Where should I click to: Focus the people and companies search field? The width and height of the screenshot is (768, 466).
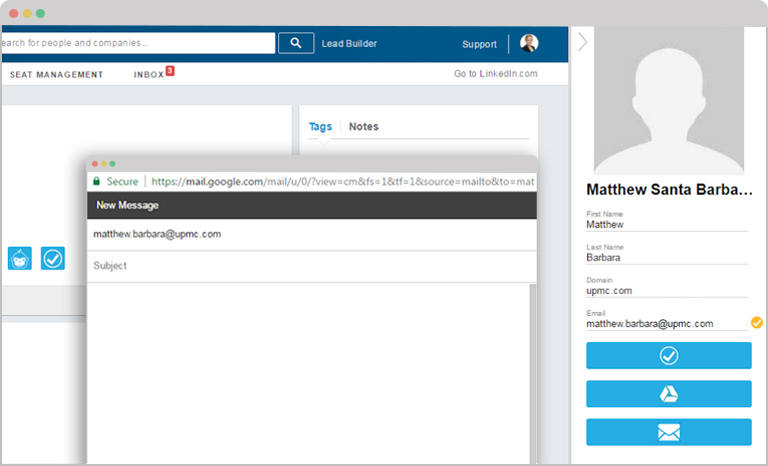click(x=138, y=43)
